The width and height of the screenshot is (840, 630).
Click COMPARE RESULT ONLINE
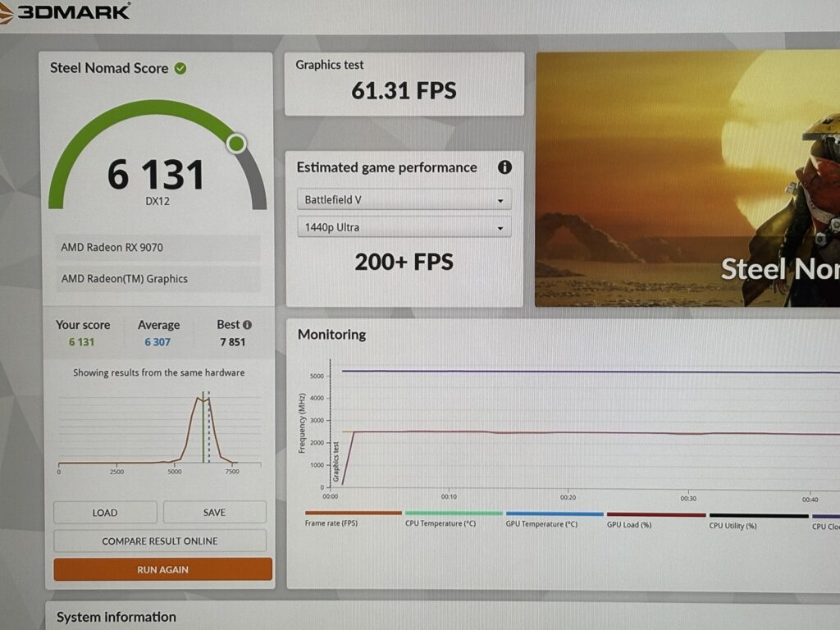point(160,541)
